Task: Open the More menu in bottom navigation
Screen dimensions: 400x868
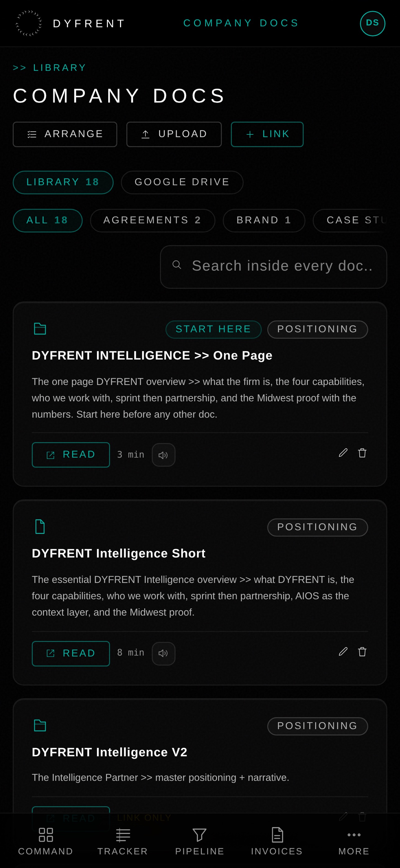Action: point(354,841)
